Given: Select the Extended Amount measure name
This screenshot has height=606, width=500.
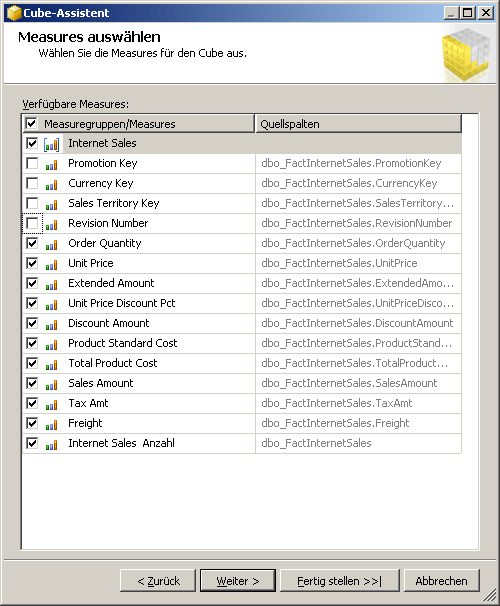Looking at the screenshot, I should [111, 283].
